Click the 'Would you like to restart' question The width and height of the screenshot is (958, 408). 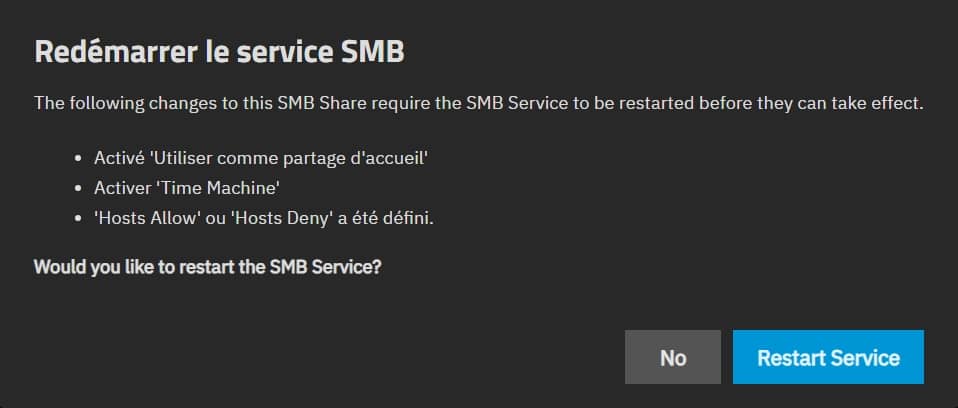[207, 268]
